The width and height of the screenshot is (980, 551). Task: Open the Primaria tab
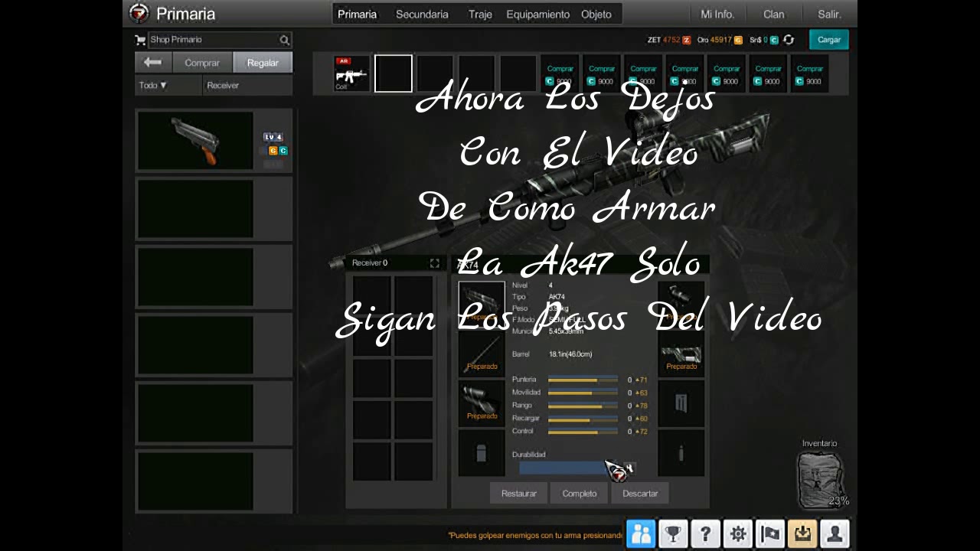coord(358,15)
